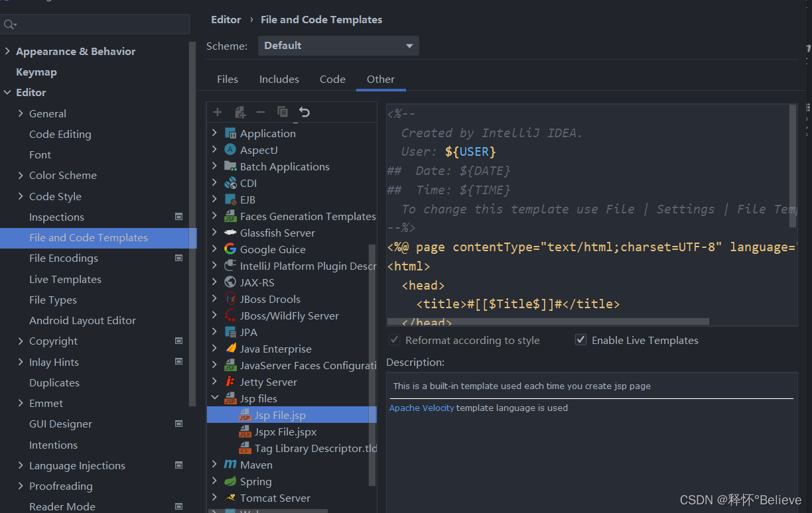This screenshot has height=513, width=812.
Task: Click the Reset to Default undo icon
Action: [x=304, y=112]
